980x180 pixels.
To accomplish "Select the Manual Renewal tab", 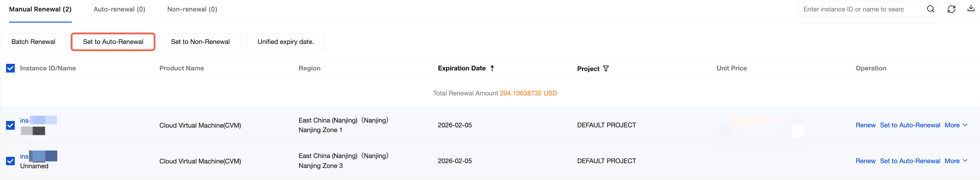I will tap(40, 9).
